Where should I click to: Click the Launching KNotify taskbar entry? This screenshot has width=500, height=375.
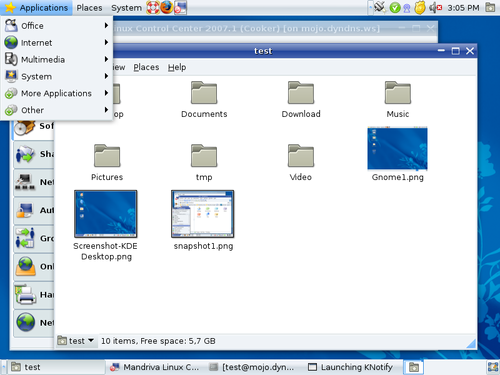(352, 367)
